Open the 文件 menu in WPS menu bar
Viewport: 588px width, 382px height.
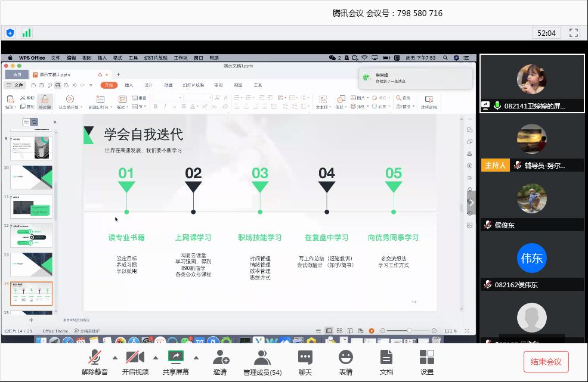coord(55,58)
